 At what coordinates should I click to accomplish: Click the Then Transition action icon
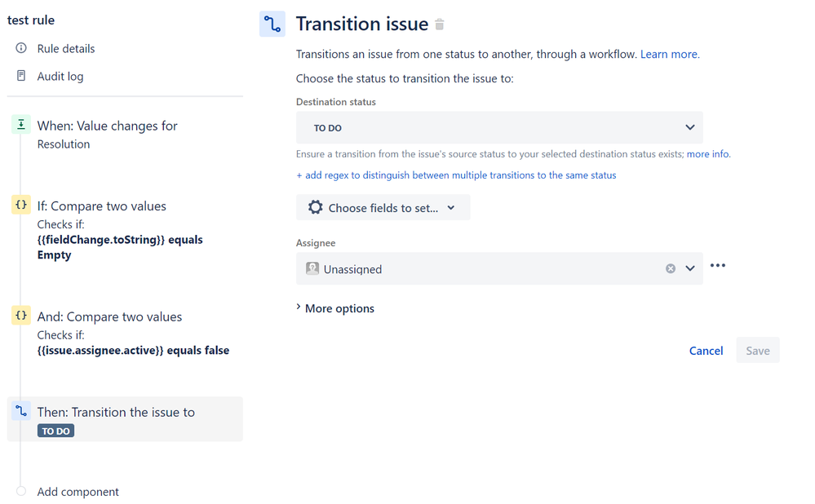point(20,411)
